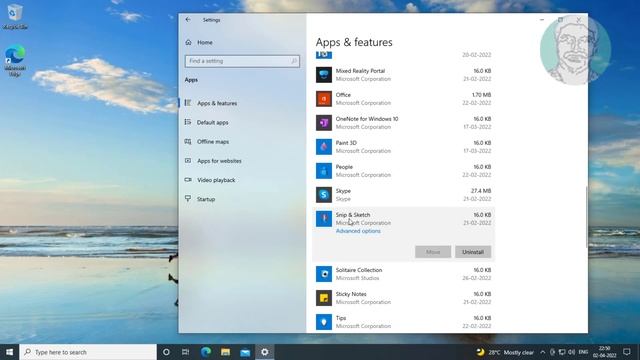The width and height of the screenshot is (640, 360).
Task: Click the Find a setting search box
Action: pos(242,61)
